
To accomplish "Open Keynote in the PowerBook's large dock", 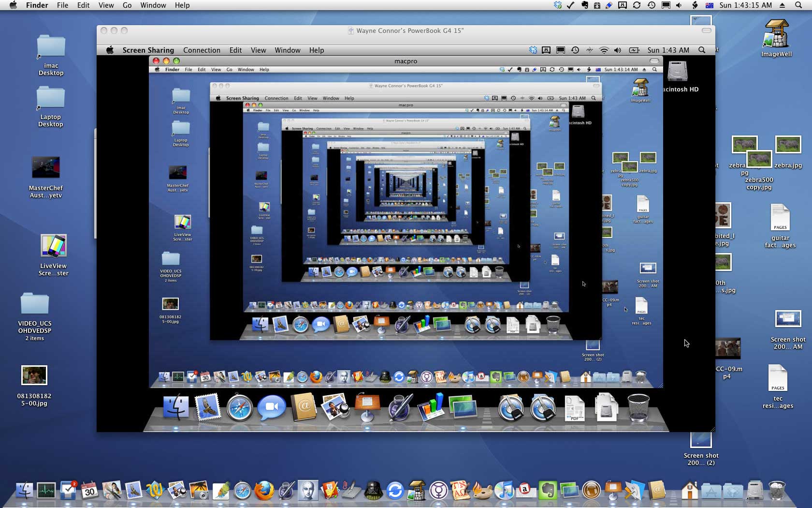I will pyautogui.click(x=367, y=407).
